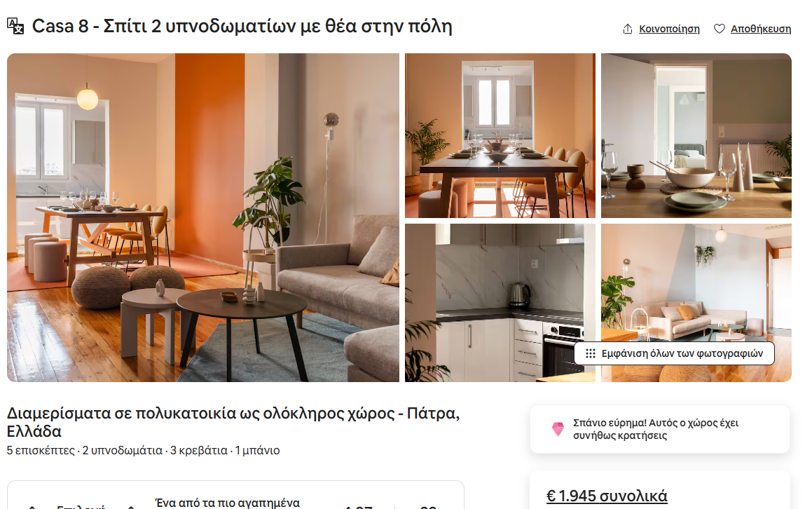Click the rating number in the guest favorite card
812x509 pixels.
click(358, 505)
